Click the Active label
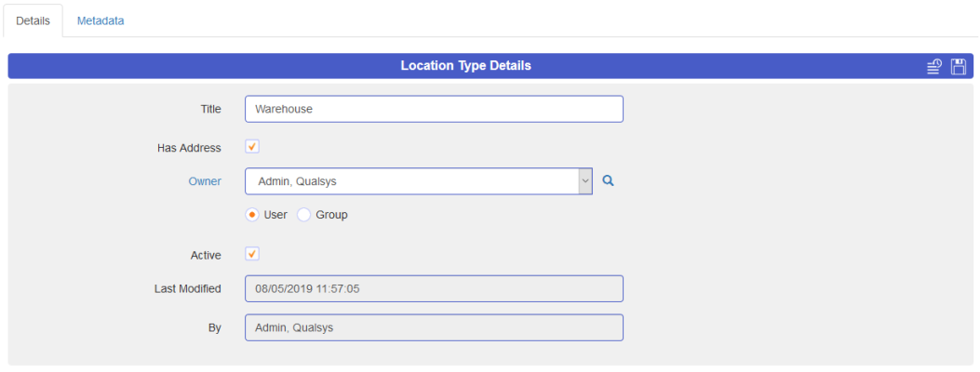This screenshot has width=980, height=372. [x=206, y=255]
